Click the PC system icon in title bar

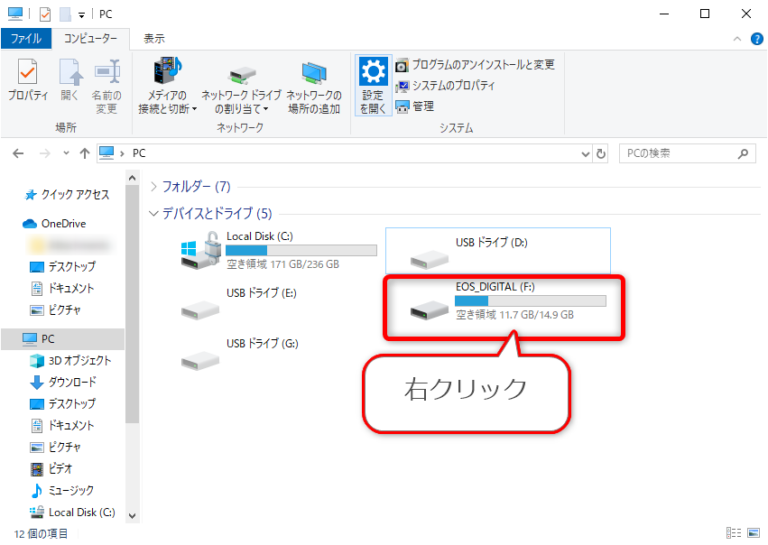[x=15, y=14]
